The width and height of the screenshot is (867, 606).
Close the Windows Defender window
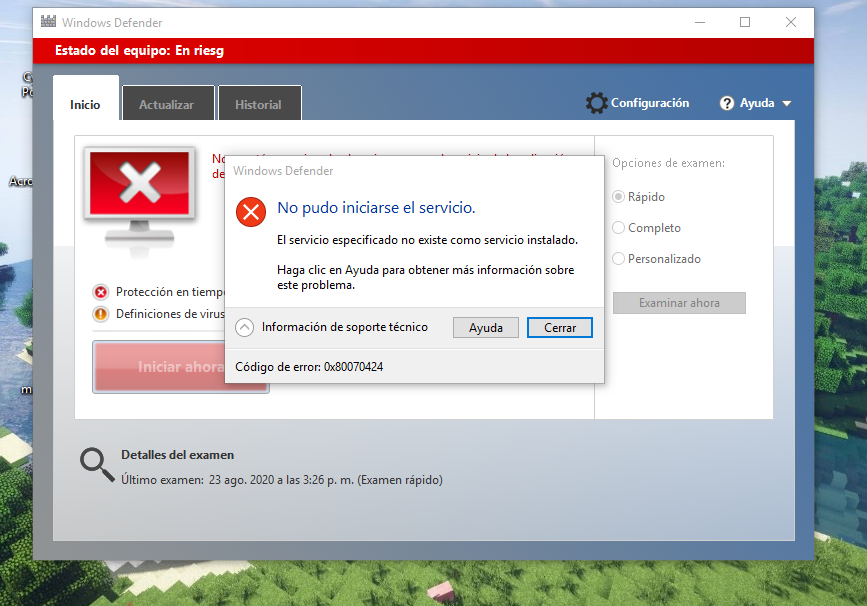pos(791,22)
